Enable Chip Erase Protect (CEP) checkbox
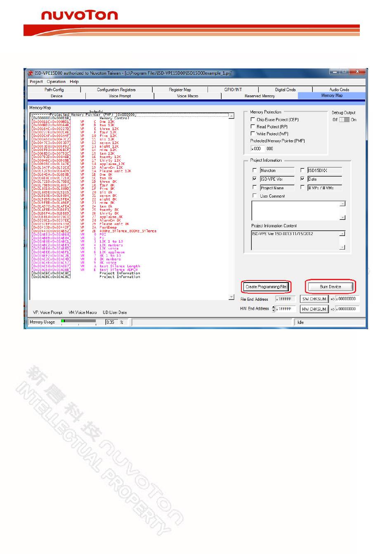The image size is (392, 554). tap(253, 120)
